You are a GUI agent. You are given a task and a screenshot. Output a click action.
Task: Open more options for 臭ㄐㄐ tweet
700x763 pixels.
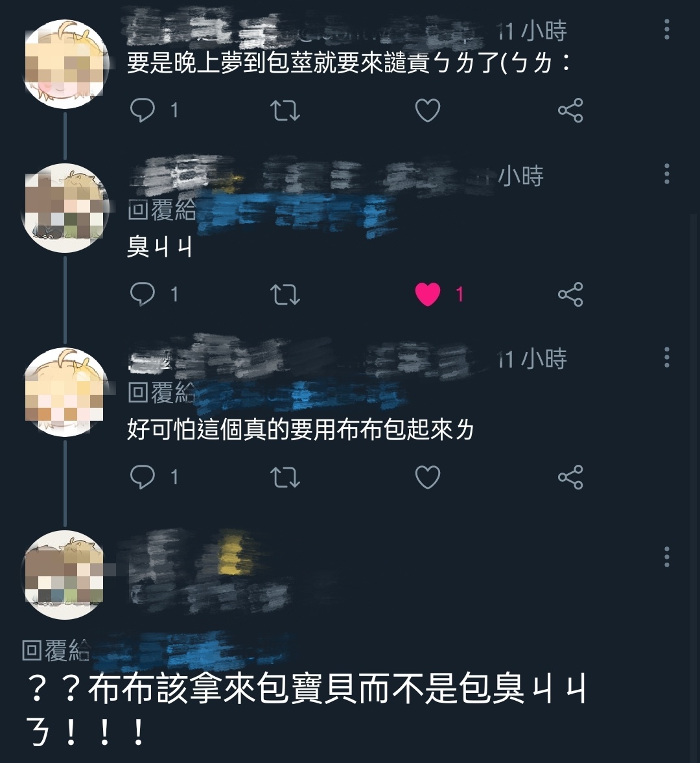pos(667,174)
